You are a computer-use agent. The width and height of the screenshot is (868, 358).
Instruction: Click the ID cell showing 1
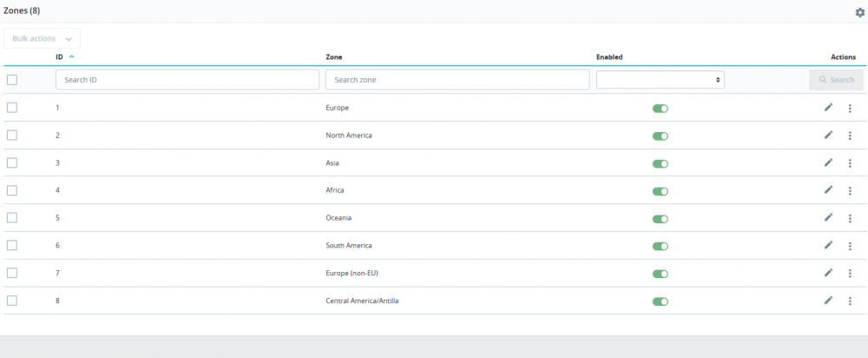tap(57, 108)
